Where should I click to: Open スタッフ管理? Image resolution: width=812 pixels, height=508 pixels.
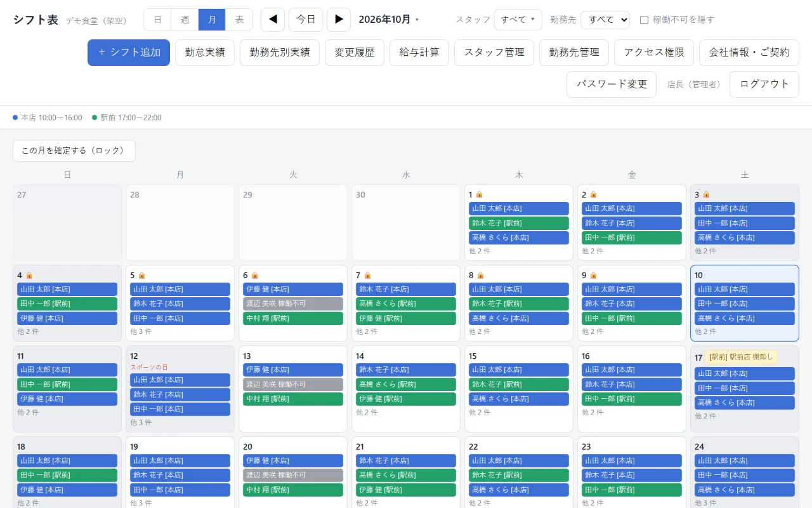click(494, 53)
